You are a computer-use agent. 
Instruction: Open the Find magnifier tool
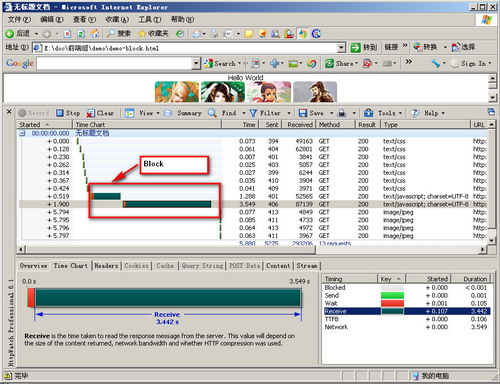pyautogui.click(x=212, y=113)
